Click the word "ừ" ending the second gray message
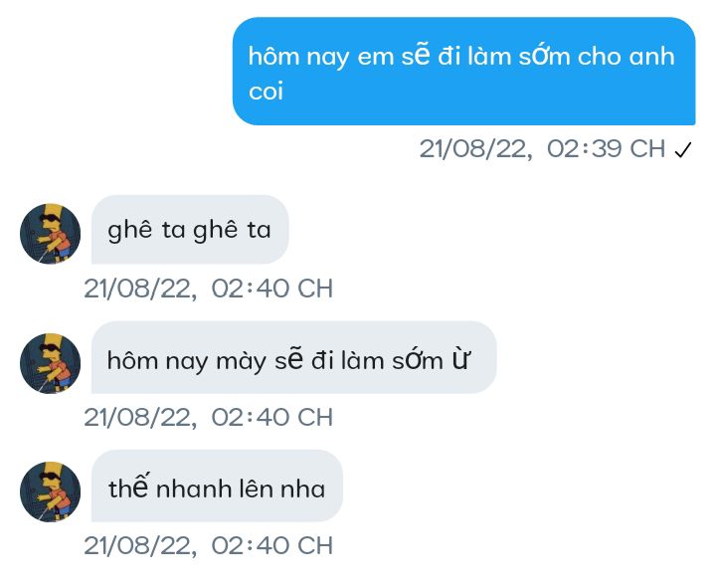716x588 pixels. click(460, 360)
